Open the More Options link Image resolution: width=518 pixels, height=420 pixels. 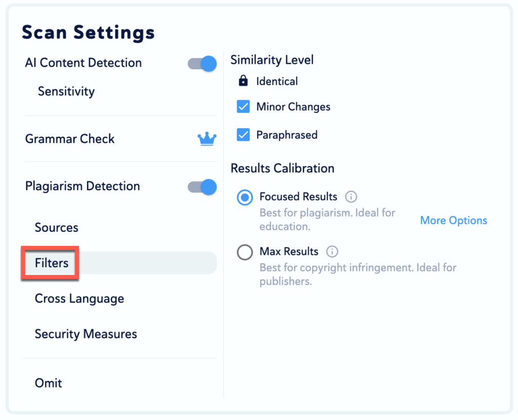tap(454, 220)
